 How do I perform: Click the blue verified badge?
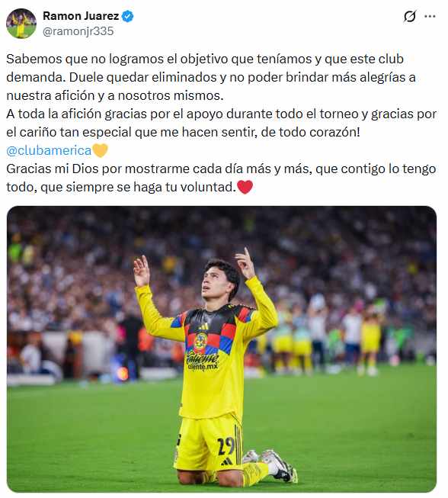[127, 16]
